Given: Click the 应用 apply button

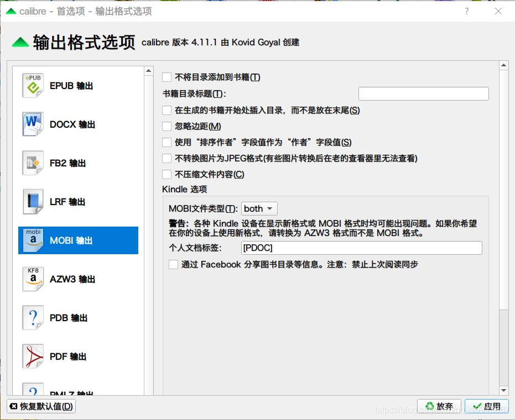Looking at the screenshot, I should [487, 406].
